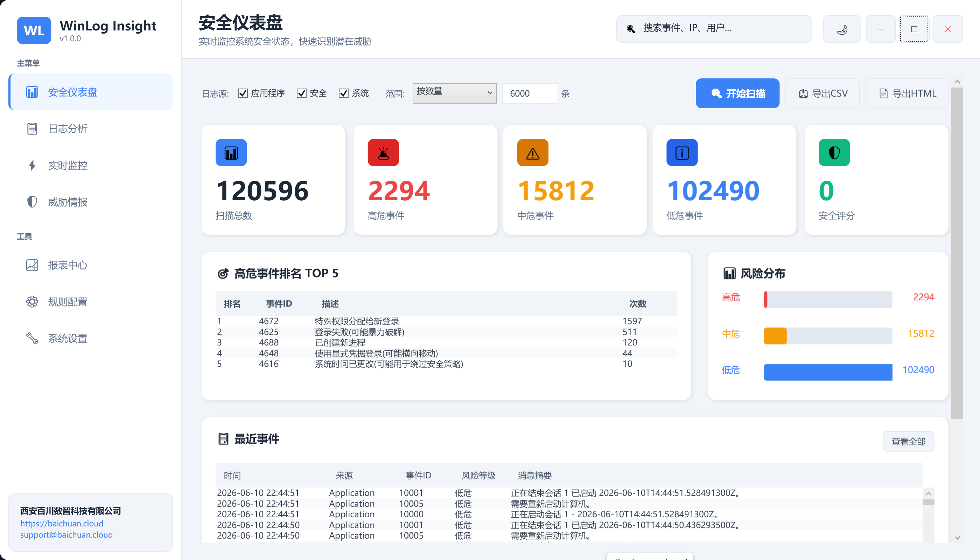The width and height of the screenshot is (980, 560).
Task: Go to 日志分析 menu item
Action: coord(91,128)
